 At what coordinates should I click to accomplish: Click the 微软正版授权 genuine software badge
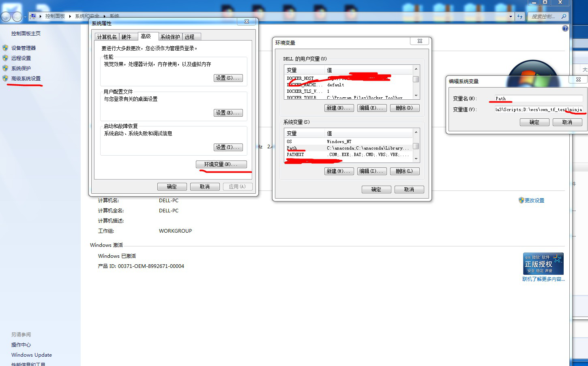pyautogui.click(x=543, y=263)
